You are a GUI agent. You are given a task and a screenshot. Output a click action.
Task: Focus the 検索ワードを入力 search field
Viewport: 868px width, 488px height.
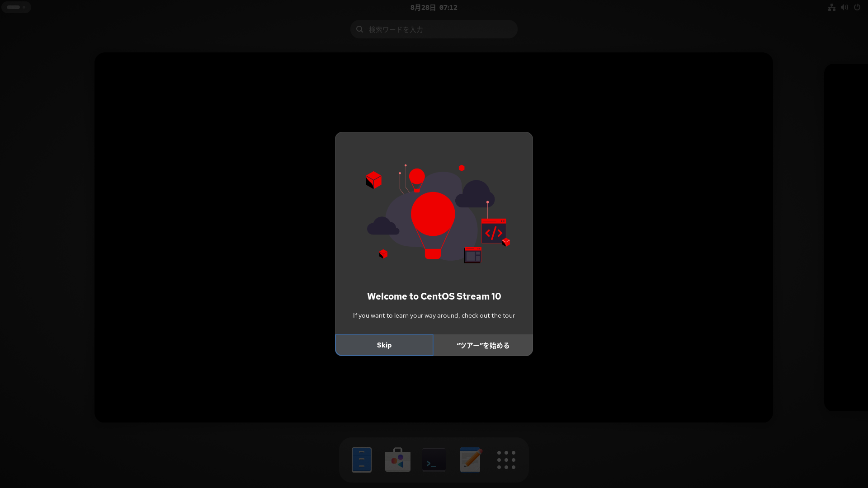439,29
